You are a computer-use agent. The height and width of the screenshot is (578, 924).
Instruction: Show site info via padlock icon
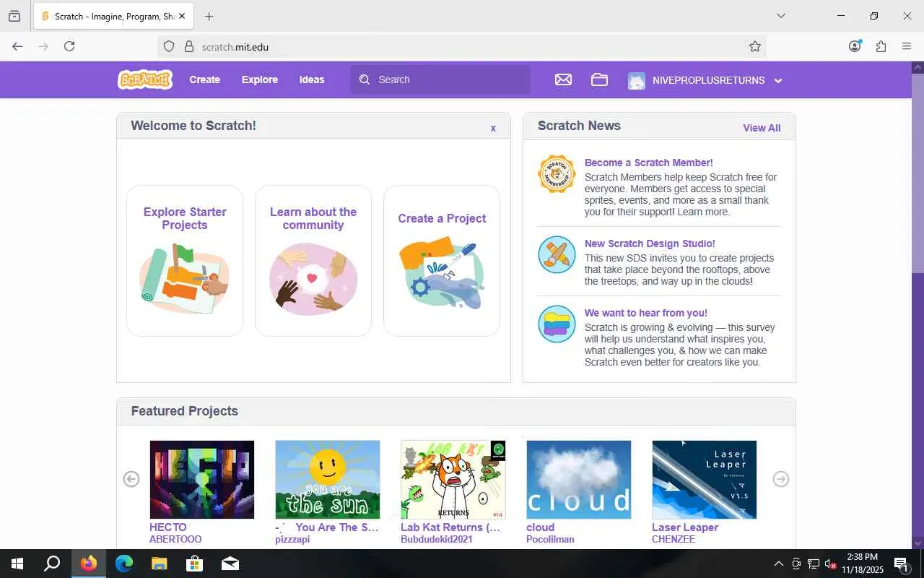tap(189, 47)
